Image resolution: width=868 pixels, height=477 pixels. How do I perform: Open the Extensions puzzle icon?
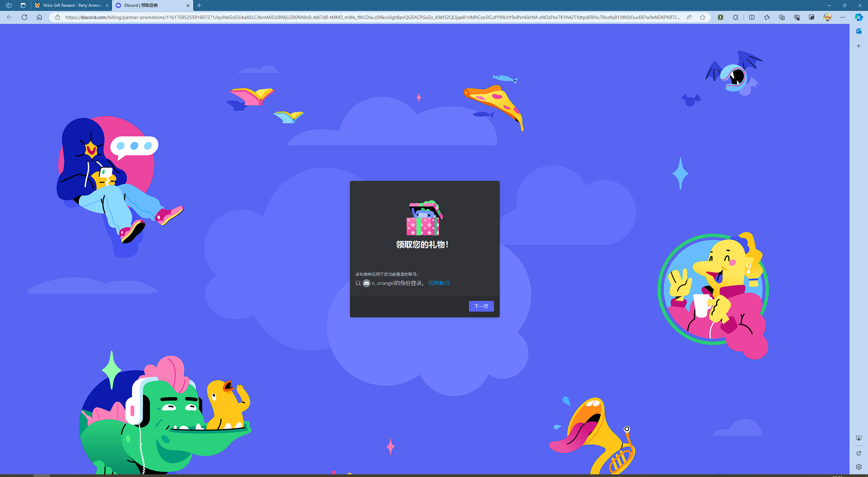click(735, 17)
